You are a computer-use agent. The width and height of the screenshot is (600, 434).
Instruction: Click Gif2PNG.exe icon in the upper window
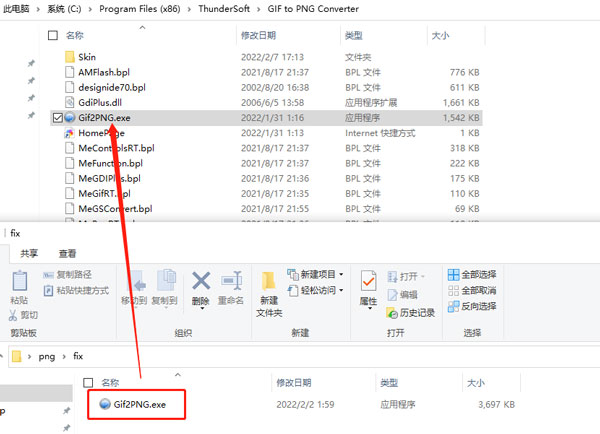tap(70, 117)
